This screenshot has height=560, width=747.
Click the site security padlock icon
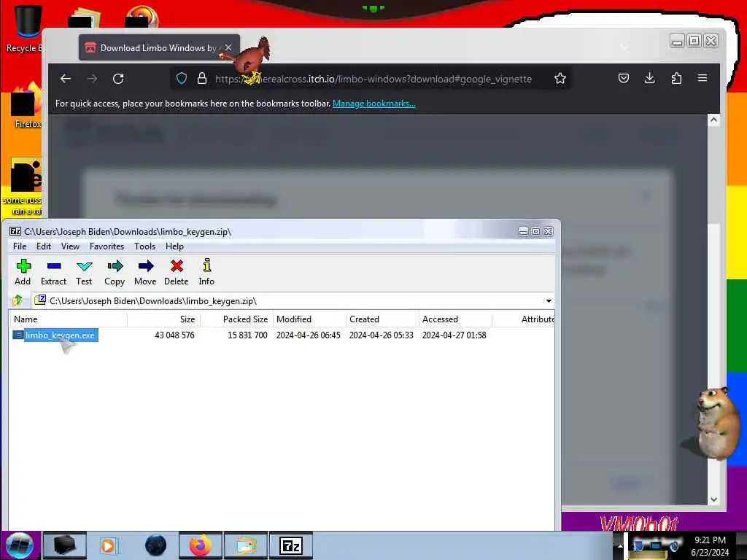tap(202, 79)
